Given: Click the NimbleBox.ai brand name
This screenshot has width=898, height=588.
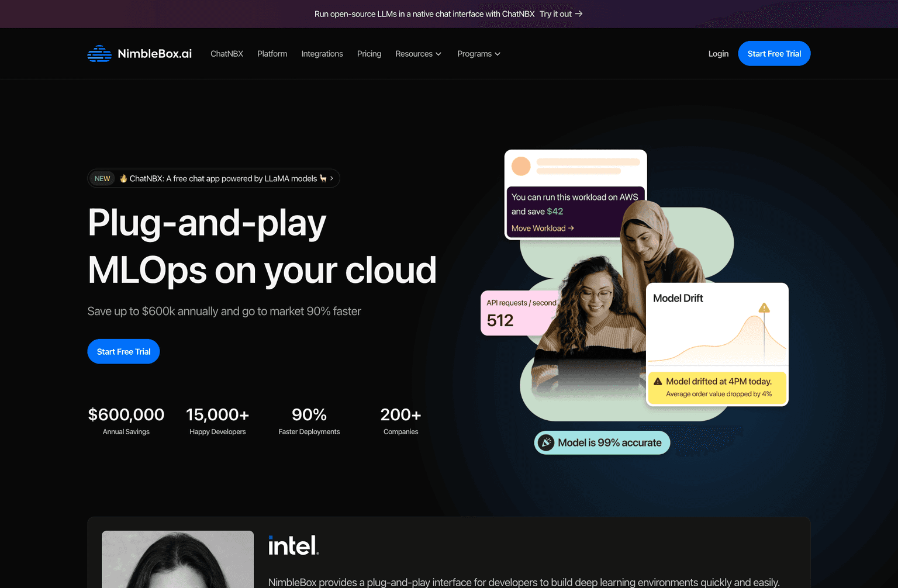Looking at the screenshot, I should click(155, 54).
